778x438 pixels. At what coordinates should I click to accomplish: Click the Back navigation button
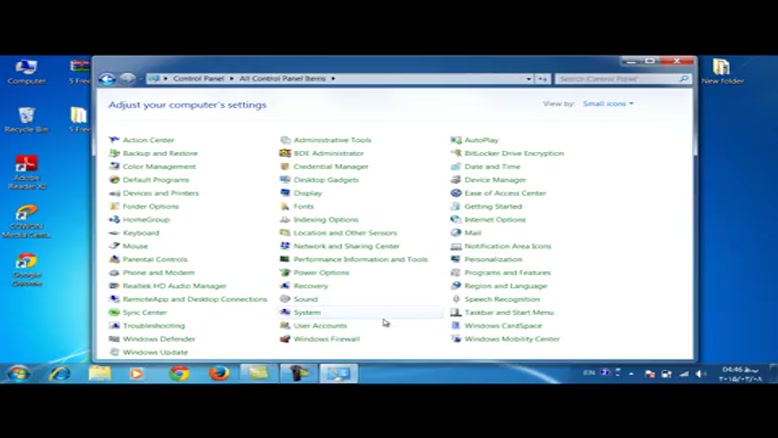coord(107,79)
